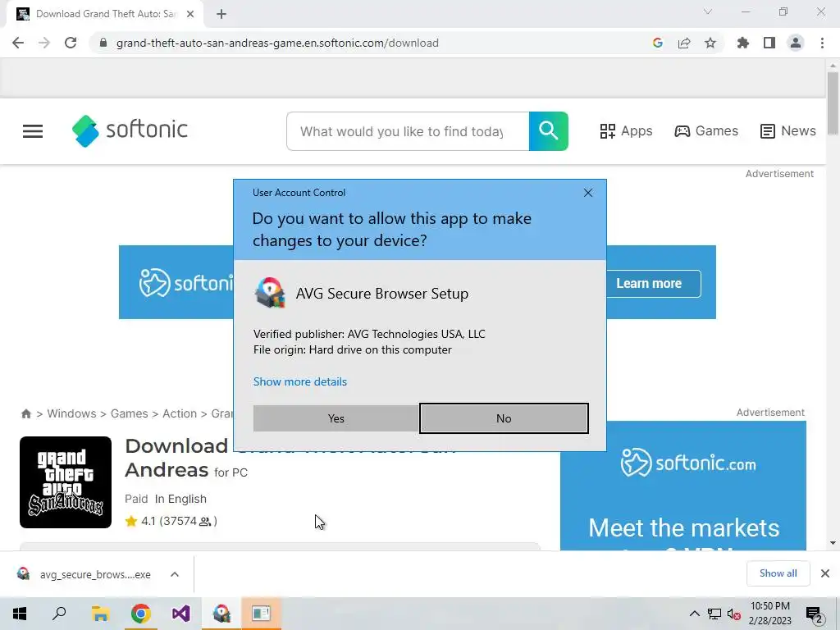Viewport: 840px width, 630px height.
Task: Close the Download Grand Theft Auto tab
Action: pos(190,14)
